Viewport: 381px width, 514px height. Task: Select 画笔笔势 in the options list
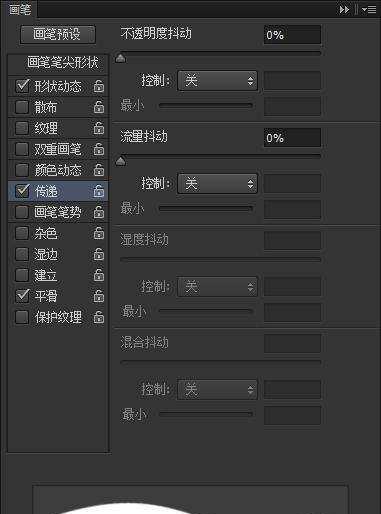click(x=58, y=212)
